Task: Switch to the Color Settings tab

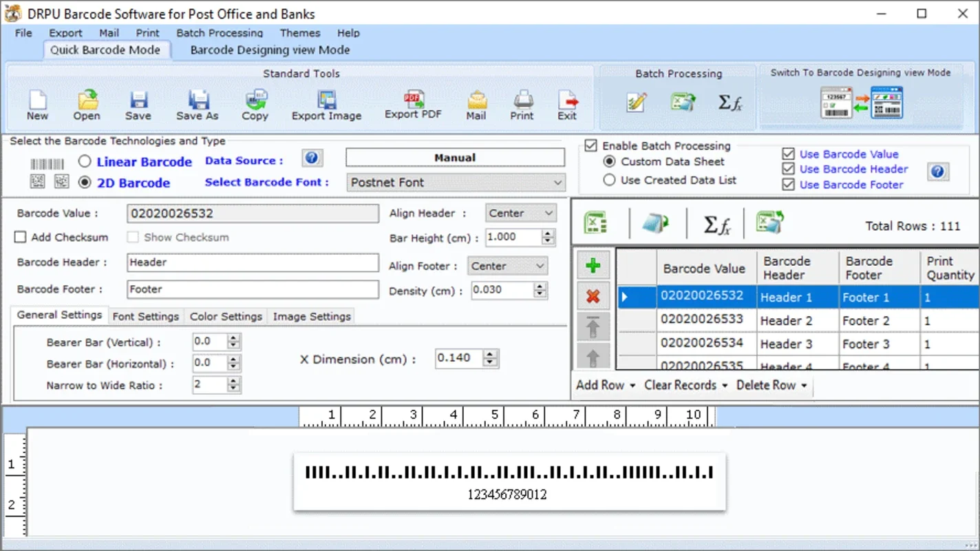Action: point(226,316)
